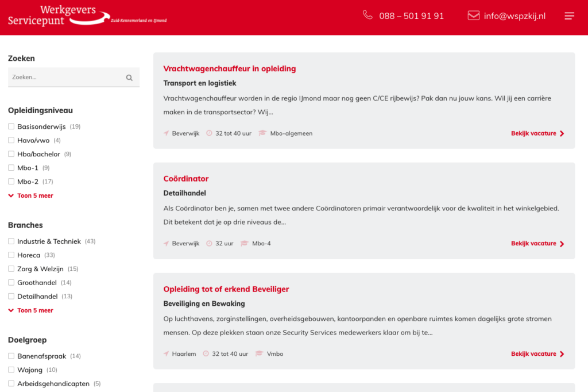Screen dimensions: 588x392
Task: Click the search magnifier icon
Action: [129, 78]
